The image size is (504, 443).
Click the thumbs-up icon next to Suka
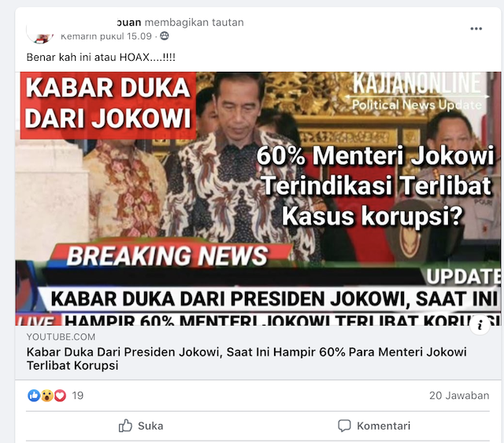pos(125,426)
